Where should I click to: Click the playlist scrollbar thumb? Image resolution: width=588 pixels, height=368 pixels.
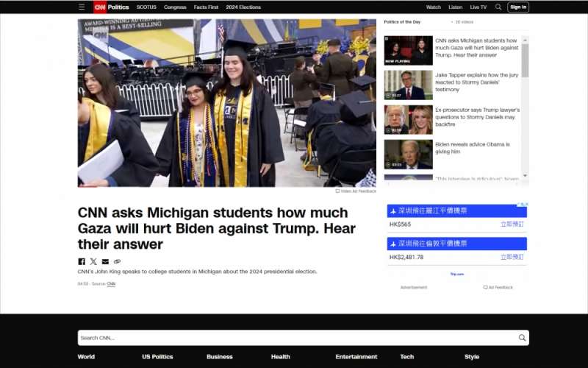click(x=525, y=60)
